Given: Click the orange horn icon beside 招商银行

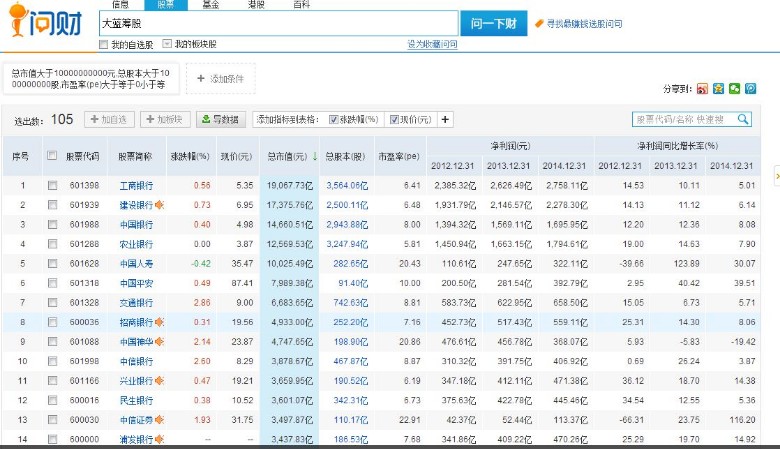Looking at the screenshot, I should tap(159, 322).
